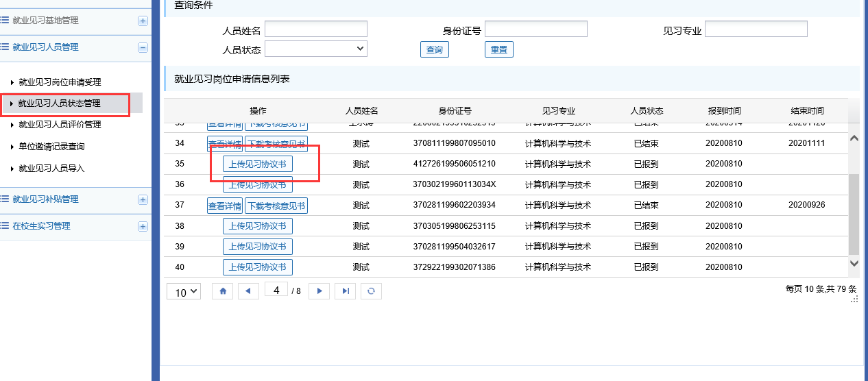Image resolution: width=868 pixels, height=381 pixels.
Task: Go to previous page arrow
Action: 248,291
